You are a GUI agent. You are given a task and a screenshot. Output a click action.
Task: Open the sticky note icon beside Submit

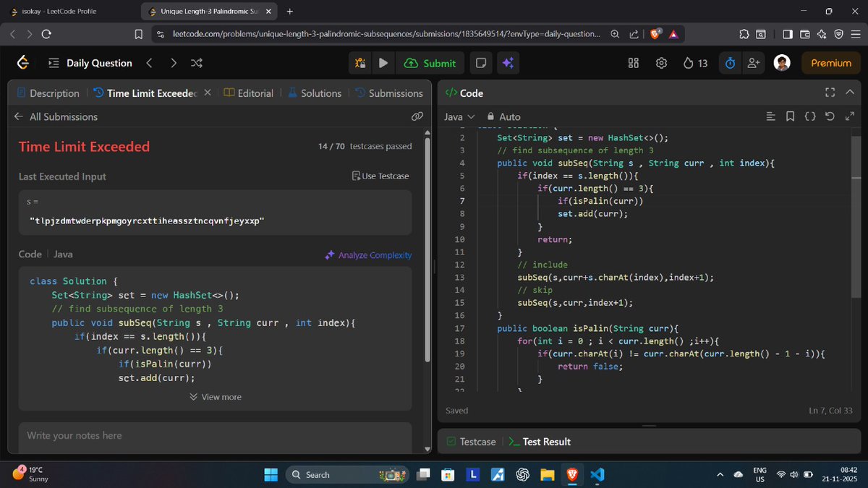(480, 63)
